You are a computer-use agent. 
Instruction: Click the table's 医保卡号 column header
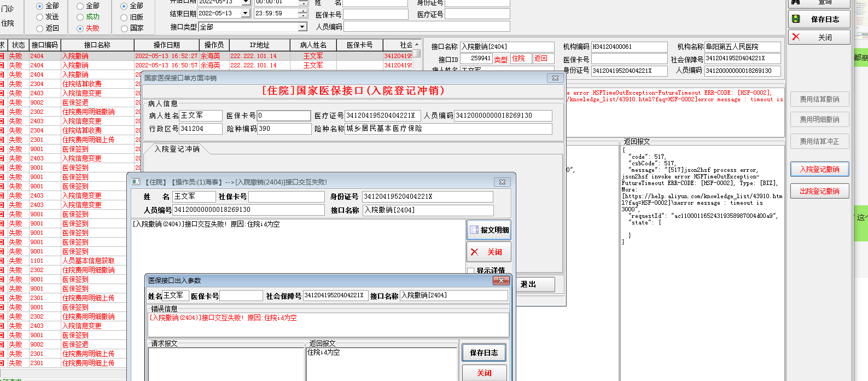point(360,45)
